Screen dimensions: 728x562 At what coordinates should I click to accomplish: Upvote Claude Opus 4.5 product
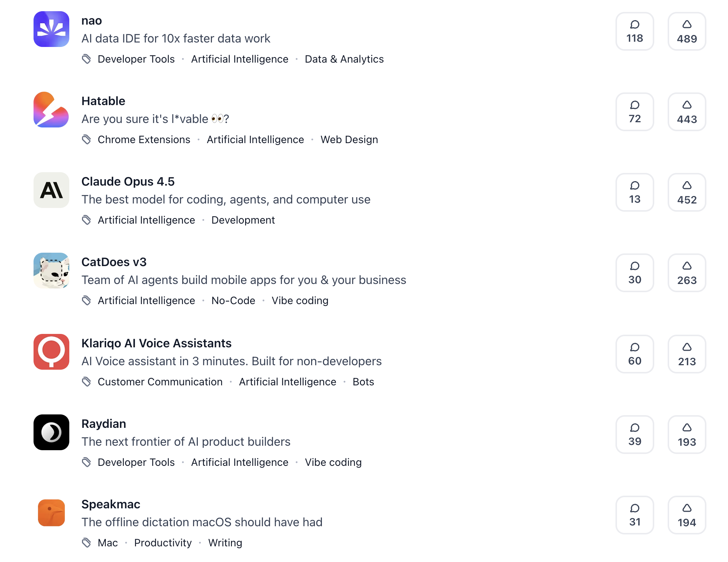click(687, 192)
